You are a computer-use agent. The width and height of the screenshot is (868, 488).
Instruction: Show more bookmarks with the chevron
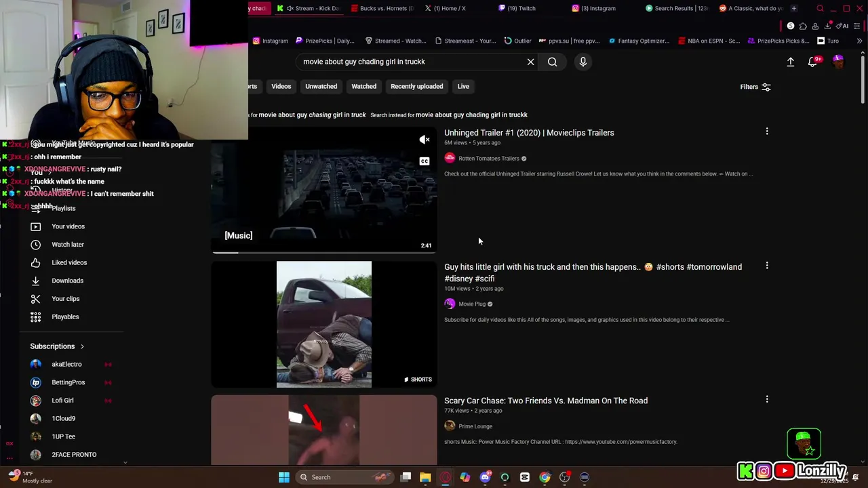(x=859, y=41)
